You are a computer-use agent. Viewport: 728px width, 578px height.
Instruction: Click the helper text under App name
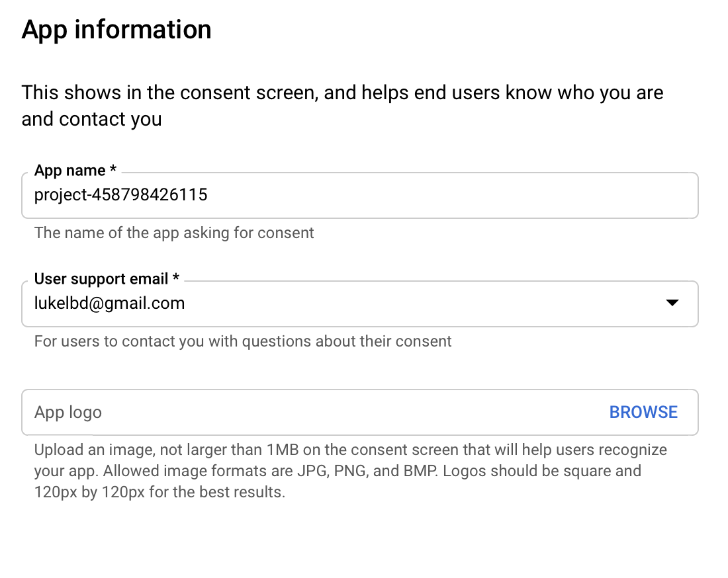click(x=174, y=233)
